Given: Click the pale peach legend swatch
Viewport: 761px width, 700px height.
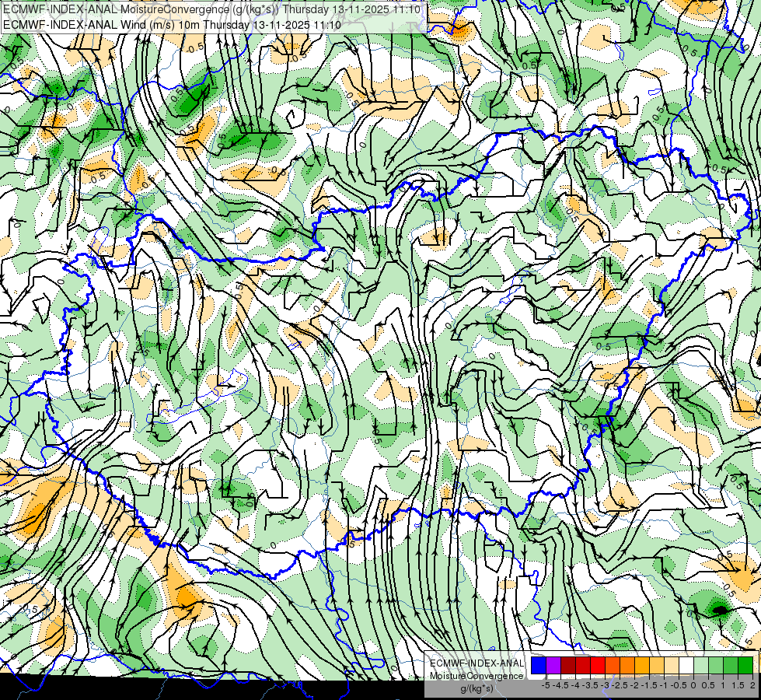Looking at the screenshot, I should tap(672, 665).
